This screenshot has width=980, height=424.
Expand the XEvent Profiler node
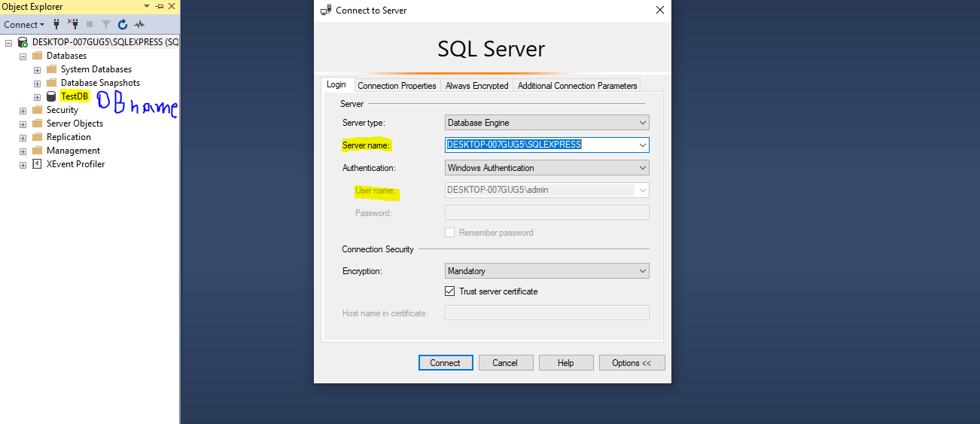23,165
